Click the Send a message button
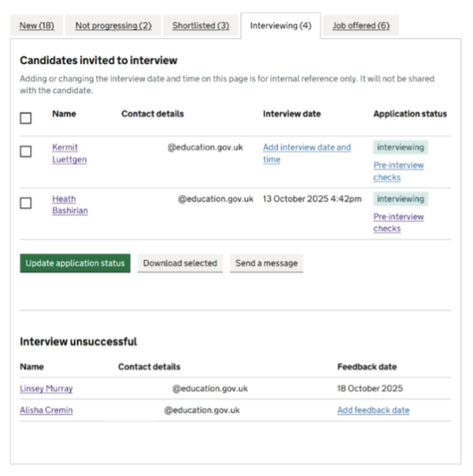The height and width of the screenshot is (476, 473). pos(266,263)
